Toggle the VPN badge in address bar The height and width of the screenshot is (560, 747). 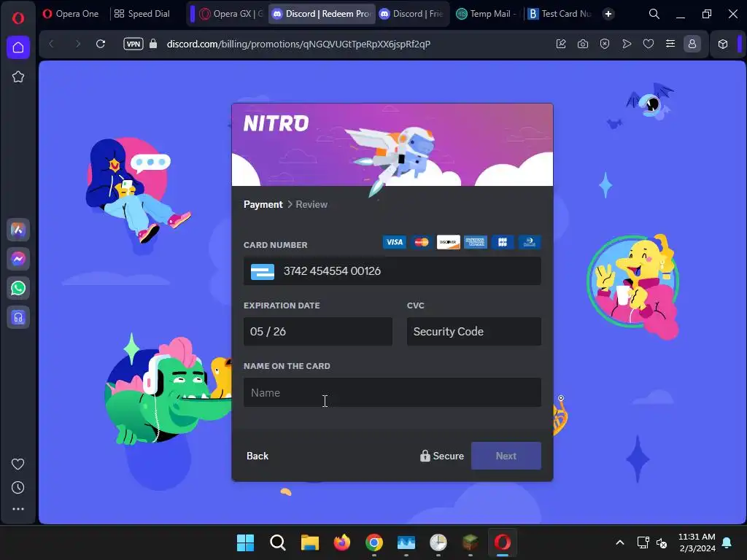coord(133,44)
